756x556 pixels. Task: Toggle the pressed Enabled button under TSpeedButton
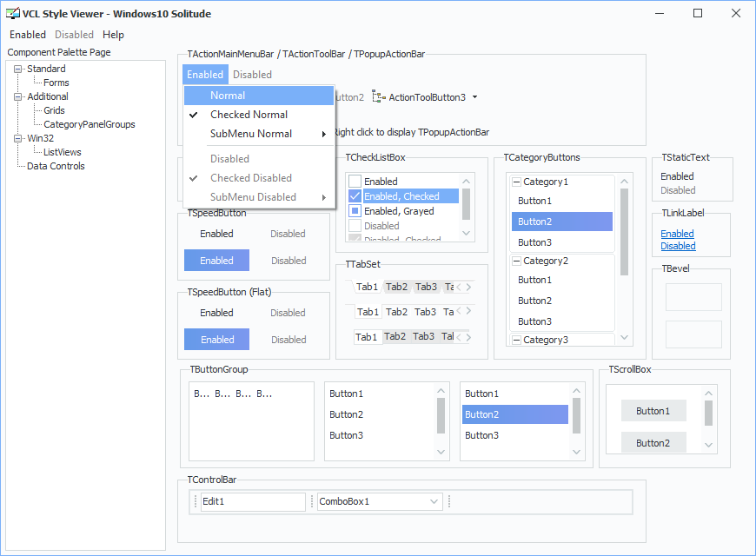(x=217, y=261)
